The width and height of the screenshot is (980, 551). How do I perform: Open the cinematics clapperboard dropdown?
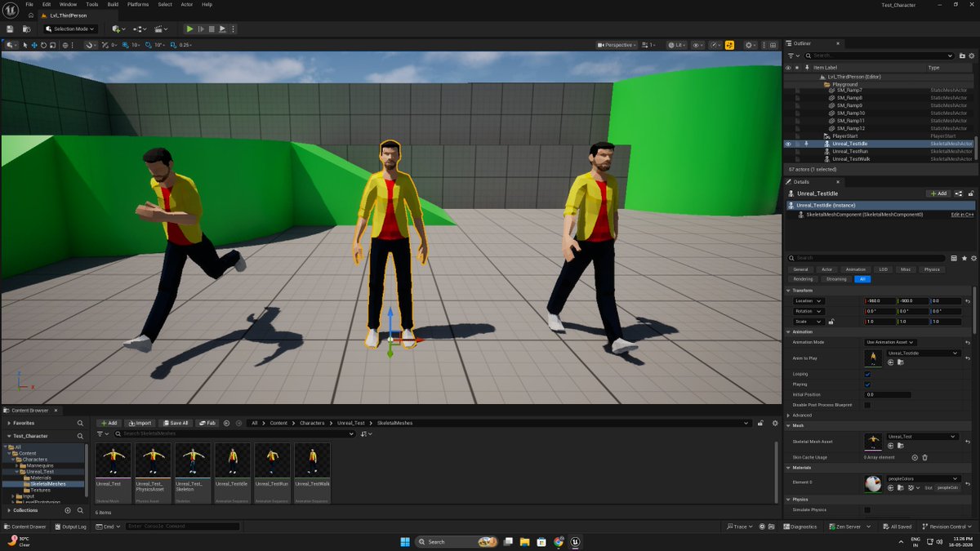[x=160, y=29]
